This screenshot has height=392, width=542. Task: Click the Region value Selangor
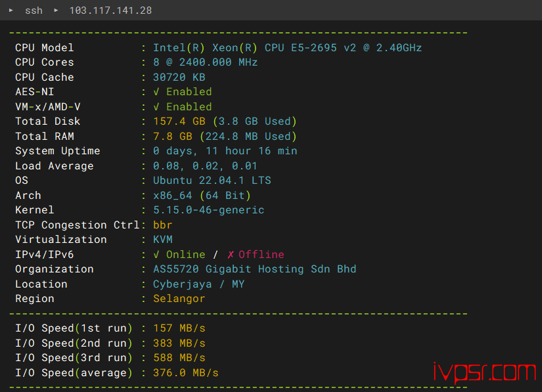click(179, 299)
